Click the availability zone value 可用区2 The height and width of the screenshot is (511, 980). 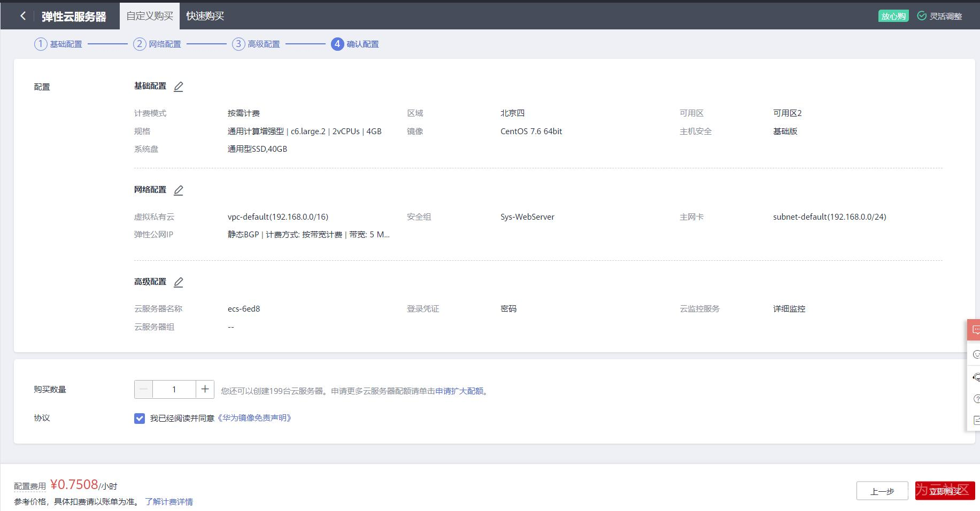coord(788,113)
